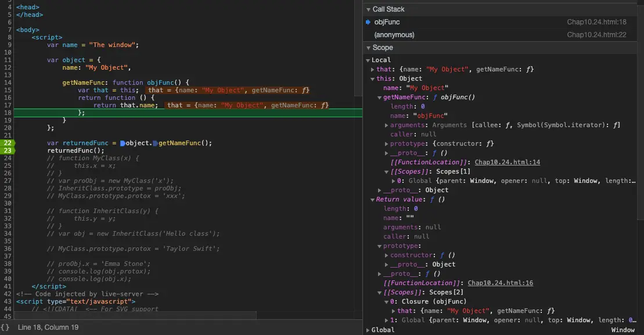Expand 1: Global under Scopes[2]
This screenshot has height=335, width=644.
(387, 320)
